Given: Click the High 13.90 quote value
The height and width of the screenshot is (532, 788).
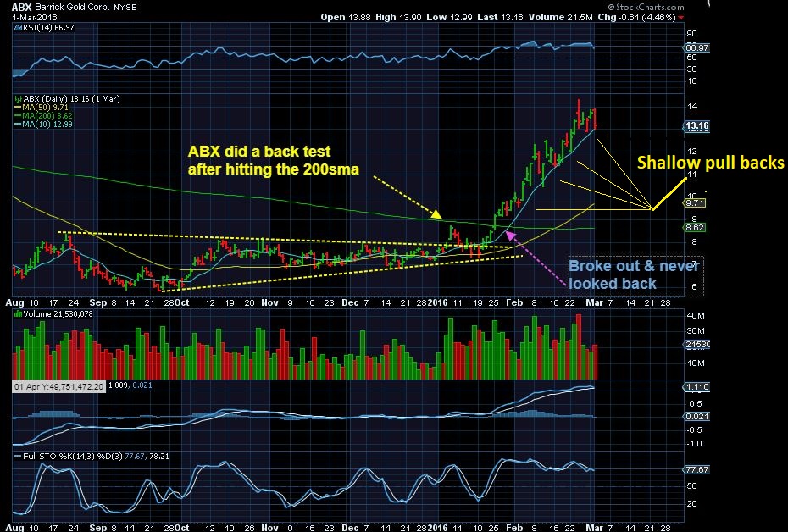Looking at the screenshot, I should 398,17.
